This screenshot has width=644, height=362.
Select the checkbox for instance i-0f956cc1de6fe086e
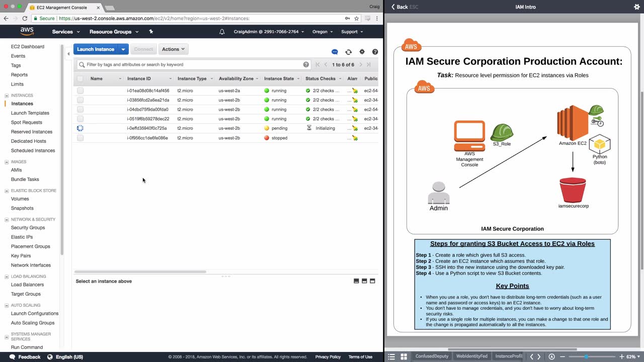click(x=80, y=138)
